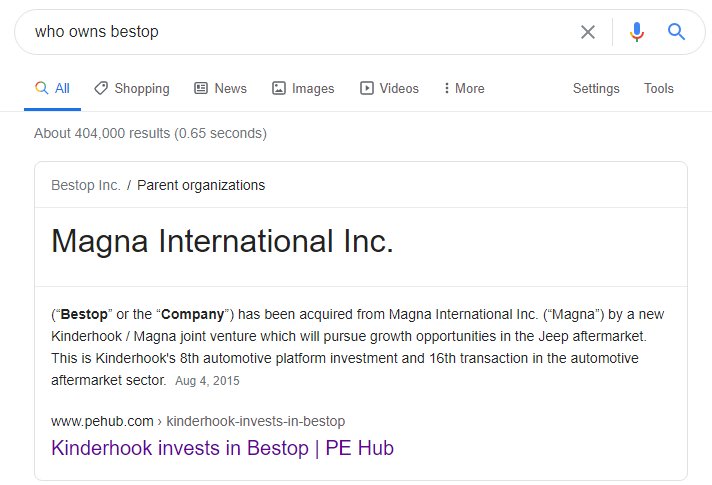Viewport: 712px width, 485px height.
Task: Open the Tools options
Action: (x=658, y=88)
